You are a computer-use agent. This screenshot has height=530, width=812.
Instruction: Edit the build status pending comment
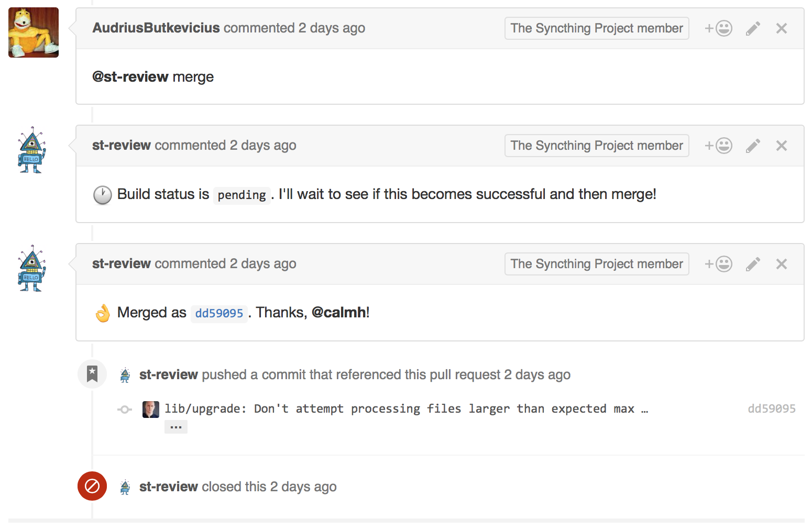(x=753, y=146)
